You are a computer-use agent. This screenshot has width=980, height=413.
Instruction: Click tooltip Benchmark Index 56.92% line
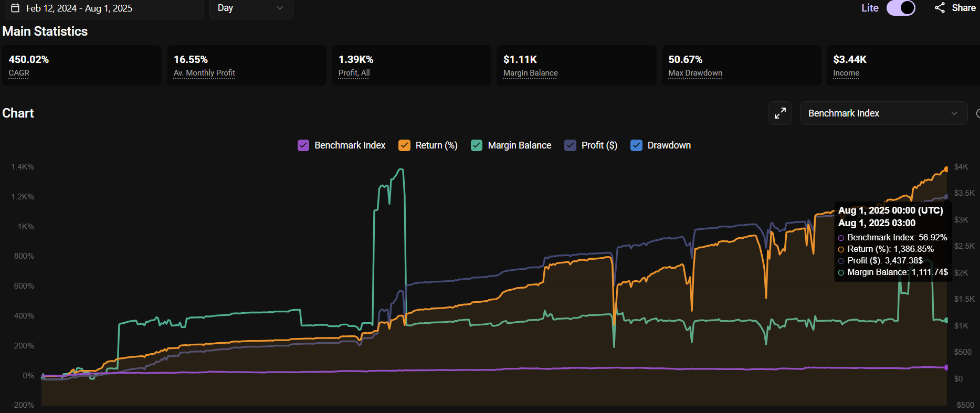[892, 238]
